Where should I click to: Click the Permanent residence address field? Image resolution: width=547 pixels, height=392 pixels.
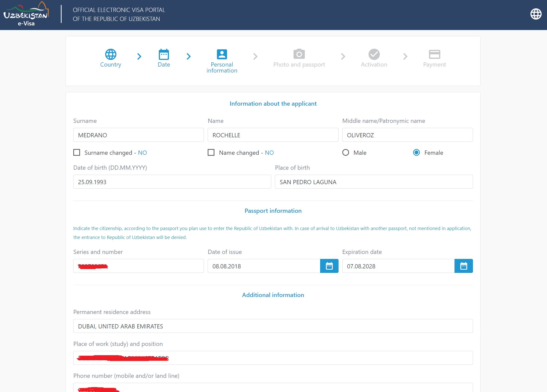pyautogui.click(x=273, y=326)
